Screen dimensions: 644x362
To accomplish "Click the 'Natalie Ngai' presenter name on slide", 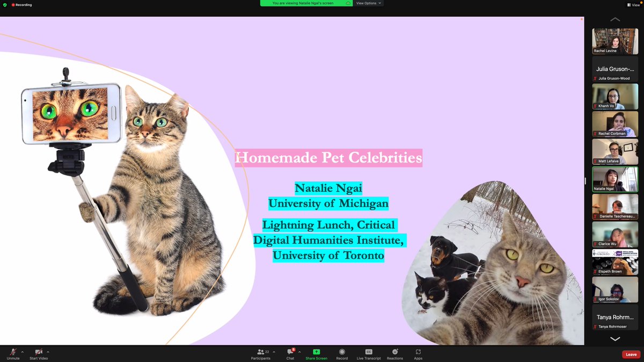I will [328, 188].
